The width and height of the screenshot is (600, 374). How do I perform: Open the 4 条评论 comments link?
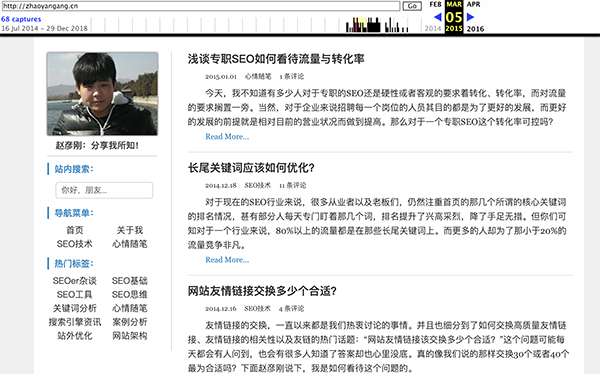coord(292,309)
